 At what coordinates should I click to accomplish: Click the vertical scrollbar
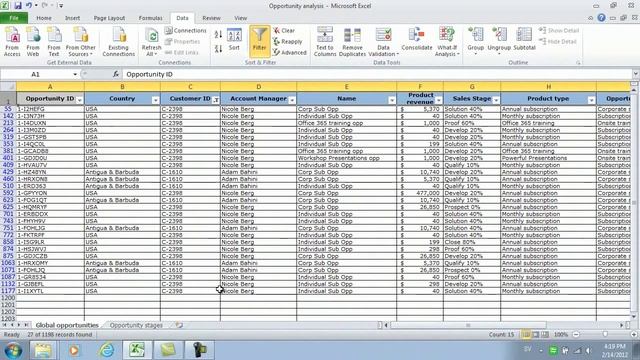point(634,202)
